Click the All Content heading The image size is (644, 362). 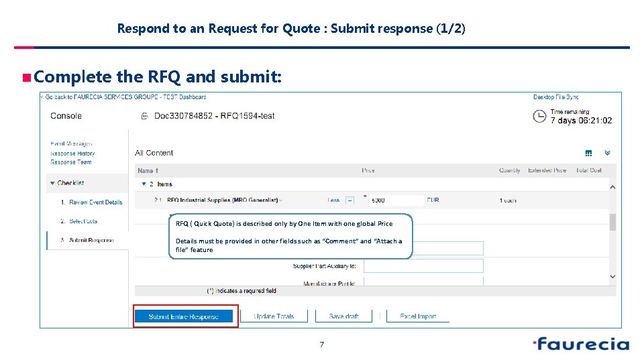pos(154,153)
